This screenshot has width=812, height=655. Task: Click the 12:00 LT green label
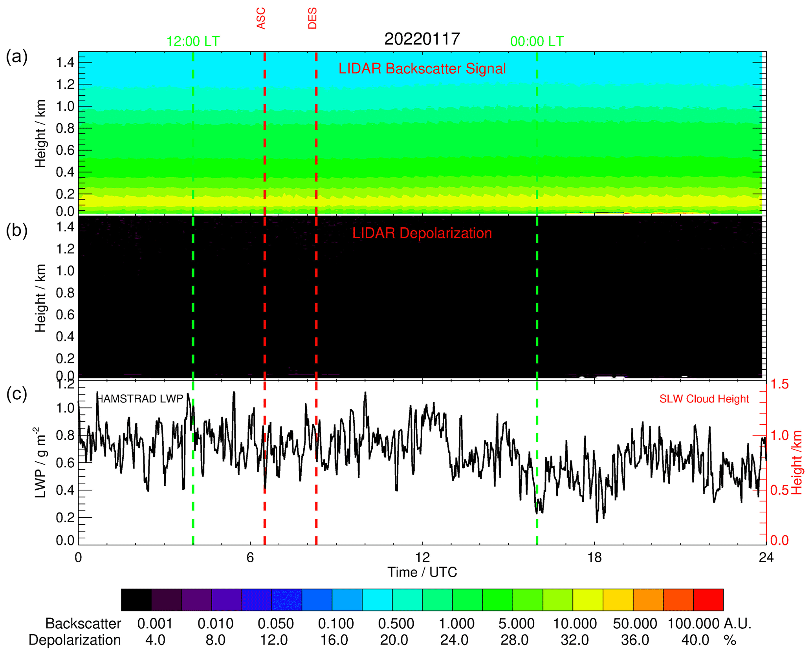point(193,41)
